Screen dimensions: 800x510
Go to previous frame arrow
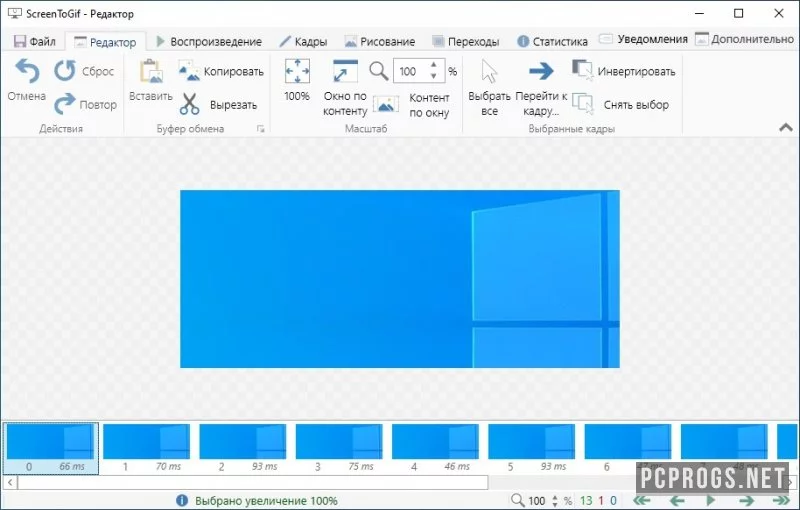677,500
